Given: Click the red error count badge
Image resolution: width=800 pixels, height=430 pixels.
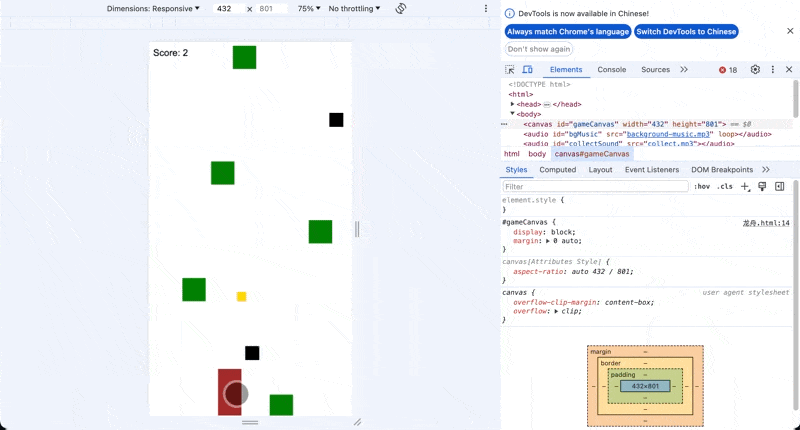Looking at the screenshot, I should click(x=728, y=70).
